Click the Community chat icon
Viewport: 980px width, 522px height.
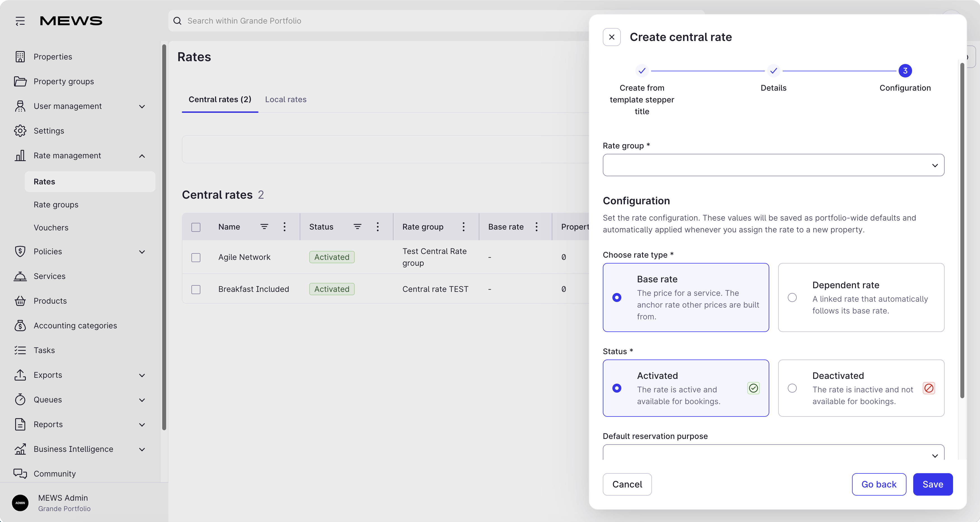pyautogui.click(x=20, y=474)
